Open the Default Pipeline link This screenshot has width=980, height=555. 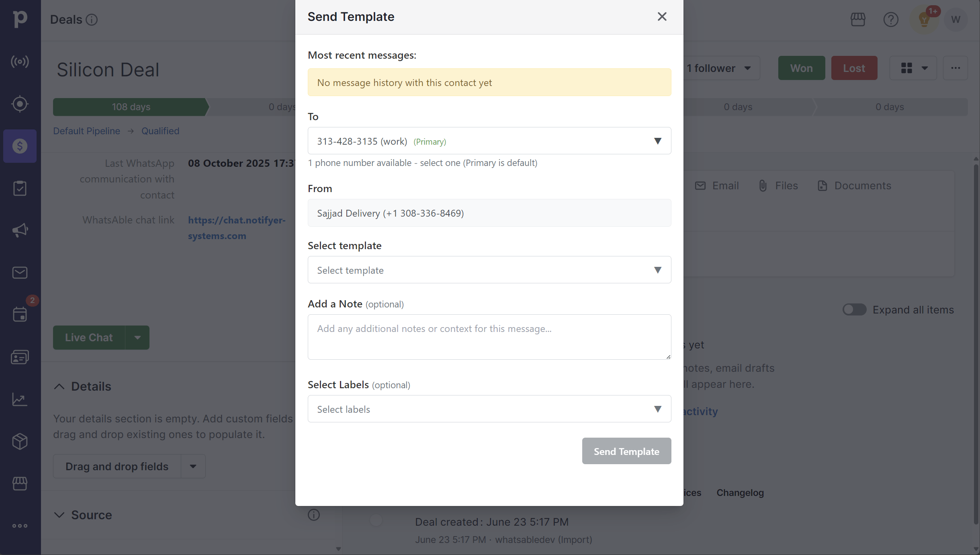87,131
